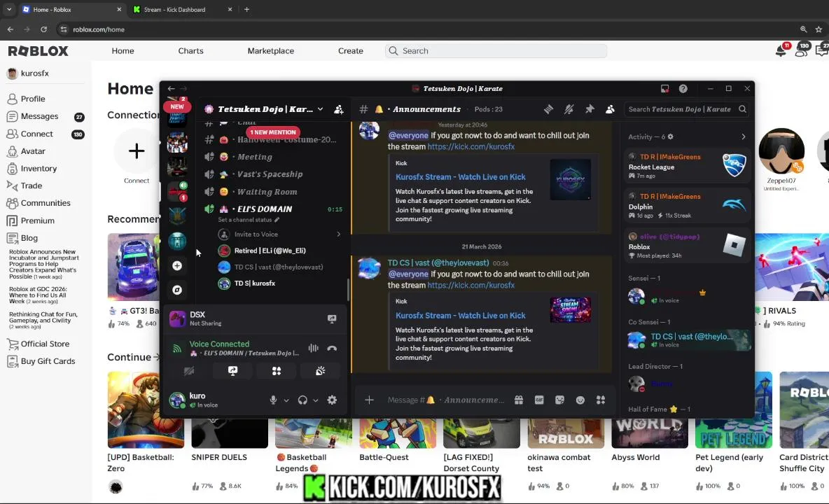Search within Tetsuken Dojo server field
This screenshot has height=504, width=829.
click(687, 109)
